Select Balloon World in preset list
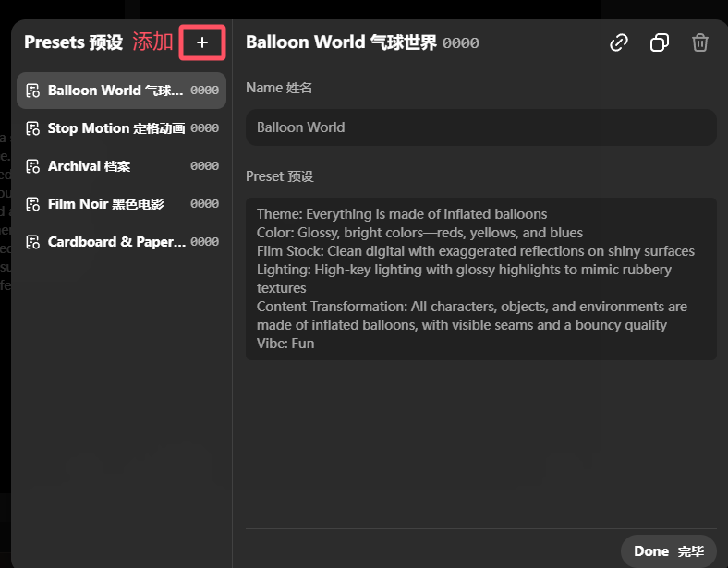728x568 pixels. tap(121, 91)
